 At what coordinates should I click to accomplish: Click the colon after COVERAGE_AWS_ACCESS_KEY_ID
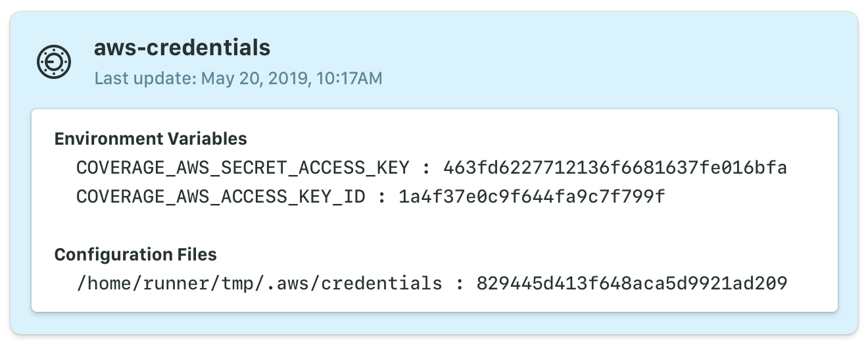pyautogui.click(x=381, y=197)
